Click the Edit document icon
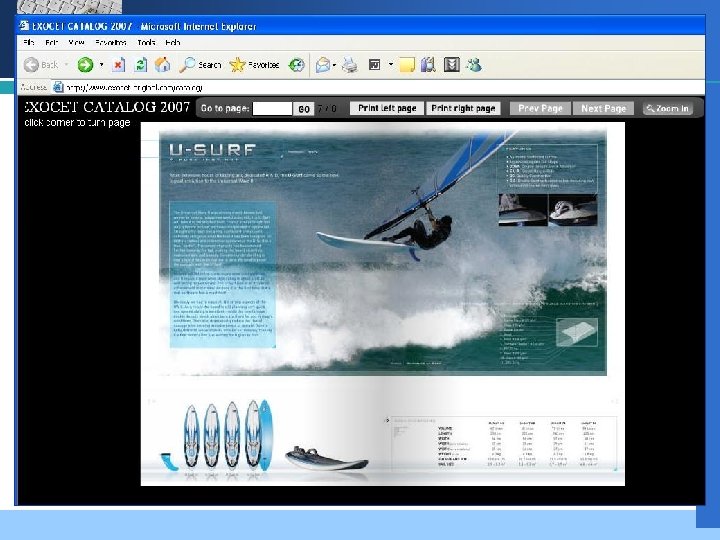 pyautogui.click(x=374, y=65)
